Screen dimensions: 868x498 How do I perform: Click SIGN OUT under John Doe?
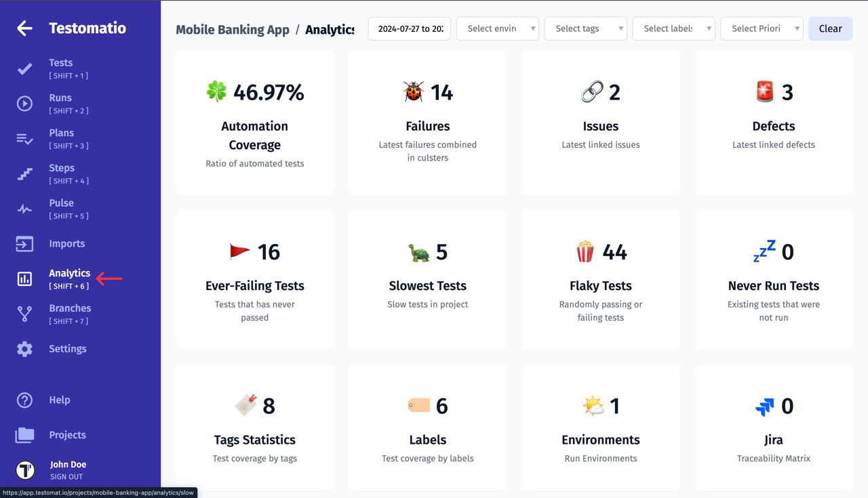point(66,476)
